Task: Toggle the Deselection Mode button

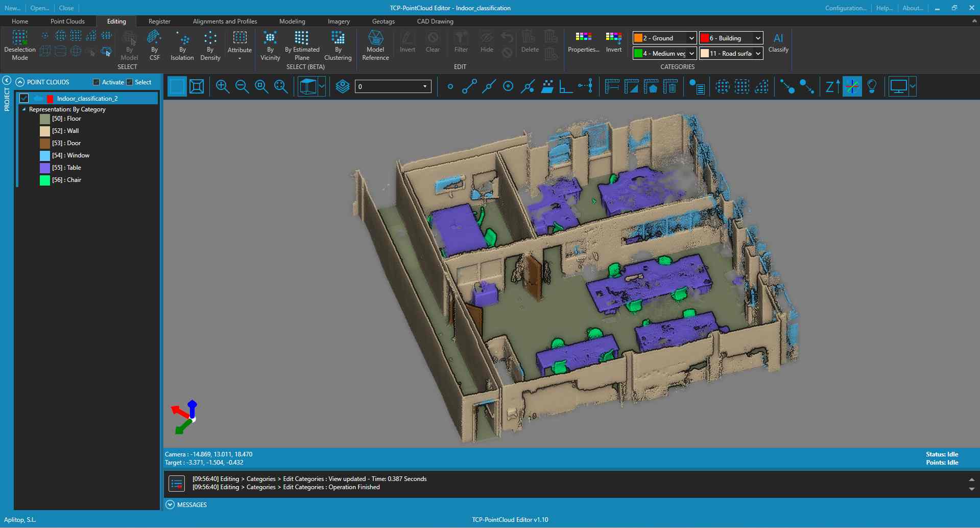Action: [x=20, y=45]
